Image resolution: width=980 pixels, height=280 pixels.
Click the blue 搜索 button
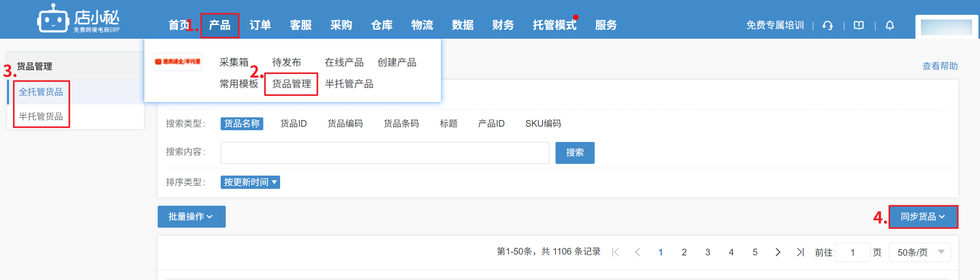575,153
